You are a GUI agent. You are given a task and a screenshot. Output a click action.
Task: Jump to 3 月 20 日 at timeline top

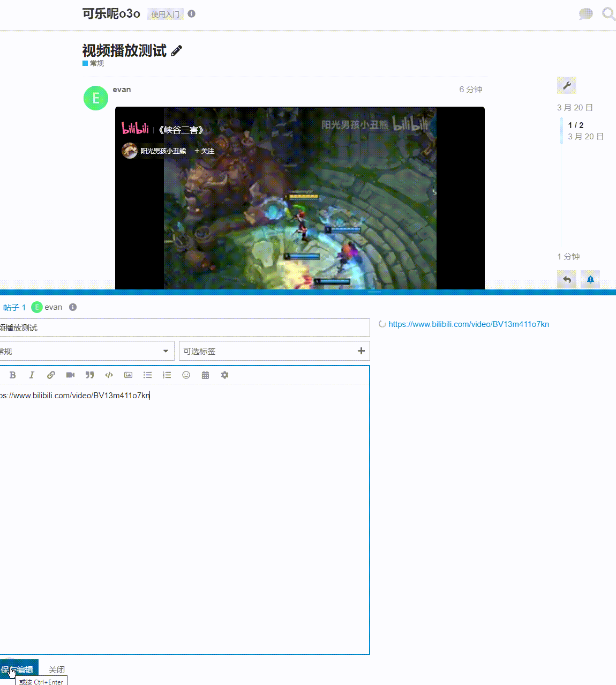point(575,108)
